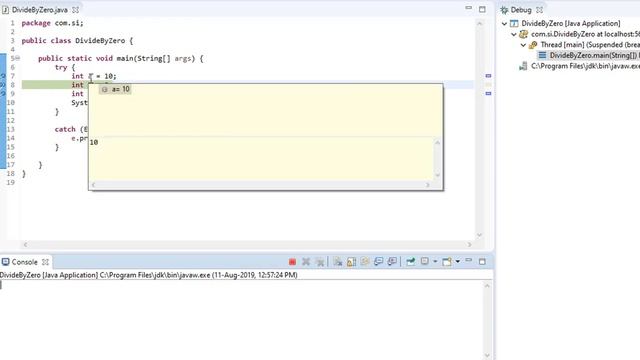Click Remove Launch icon in Console toolbar
The image size is (640, 360).
pos(306,262)
